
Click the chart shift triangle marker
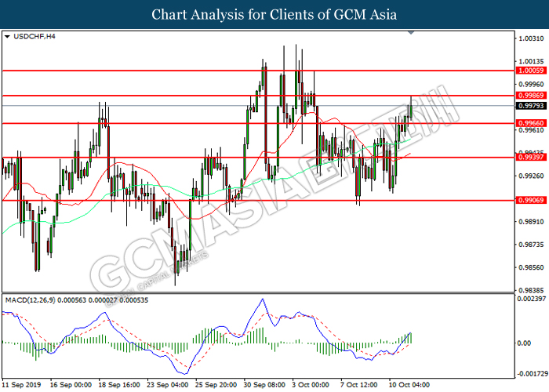(411, 33)
